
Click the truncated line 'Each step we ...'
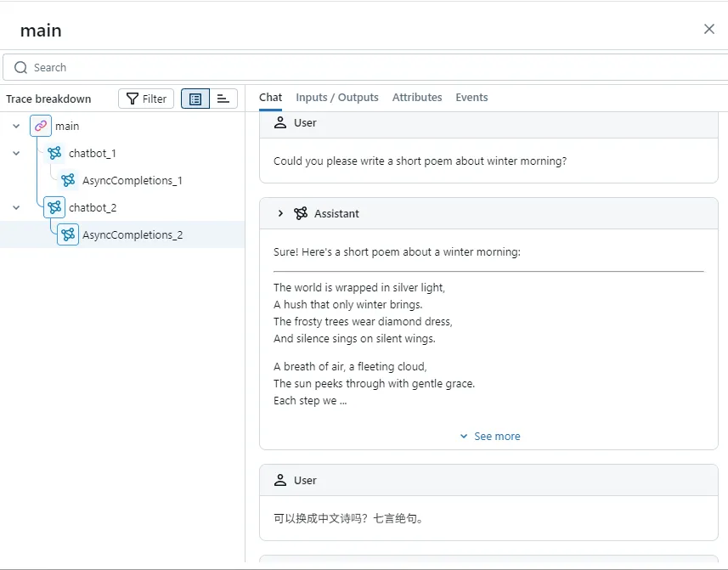click(310, 401)
